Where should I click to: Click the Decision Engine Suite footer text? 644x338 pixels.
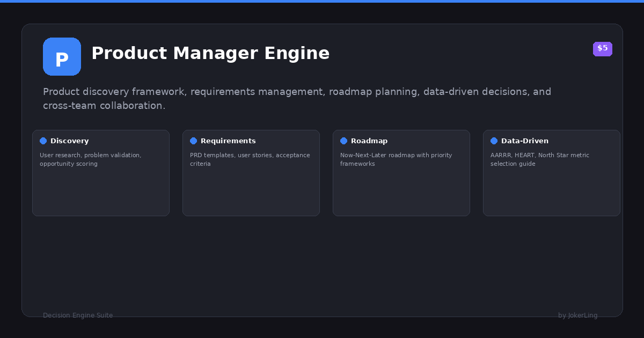[x=78, y=315]
